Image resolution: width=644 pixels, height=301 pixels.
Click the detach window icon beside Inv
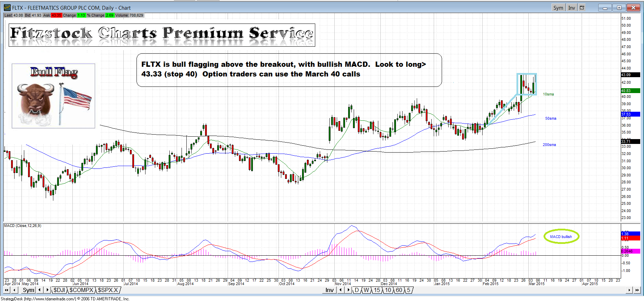(582, 8)
